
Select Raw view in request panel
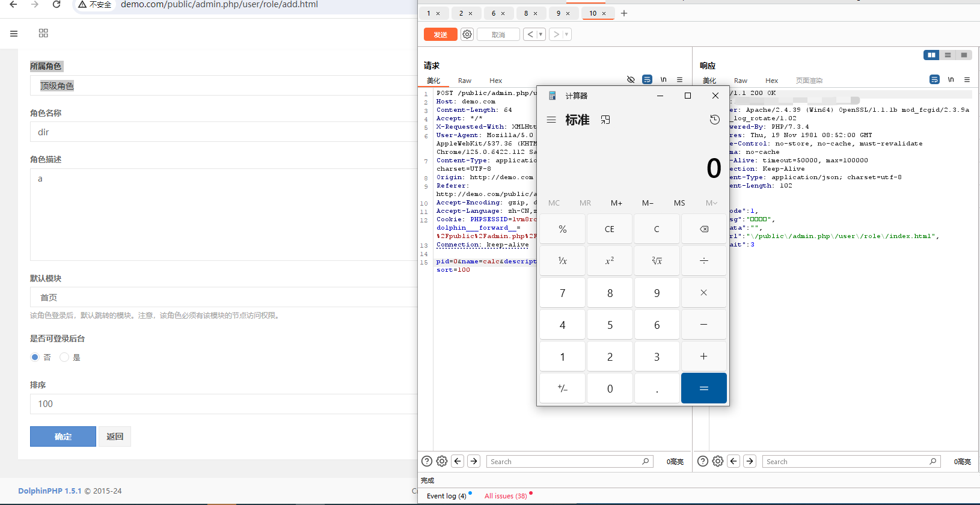pos(465,81)
